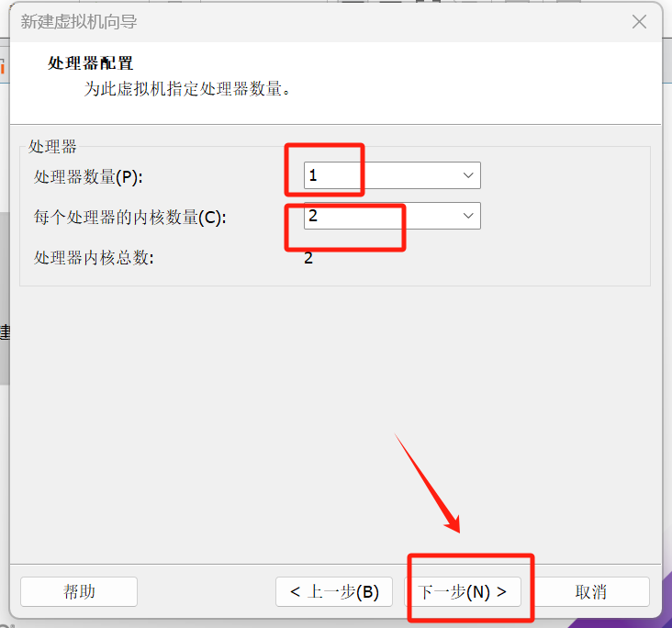Click the 取消 button
The height and width of the screenshot is (628, 672).
click(x=591, y=591)
